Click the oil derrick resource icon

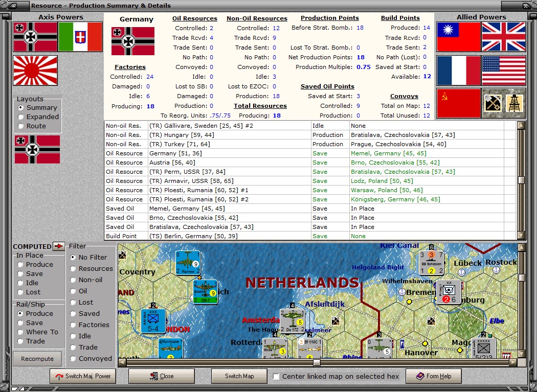(x=514, y=103)
